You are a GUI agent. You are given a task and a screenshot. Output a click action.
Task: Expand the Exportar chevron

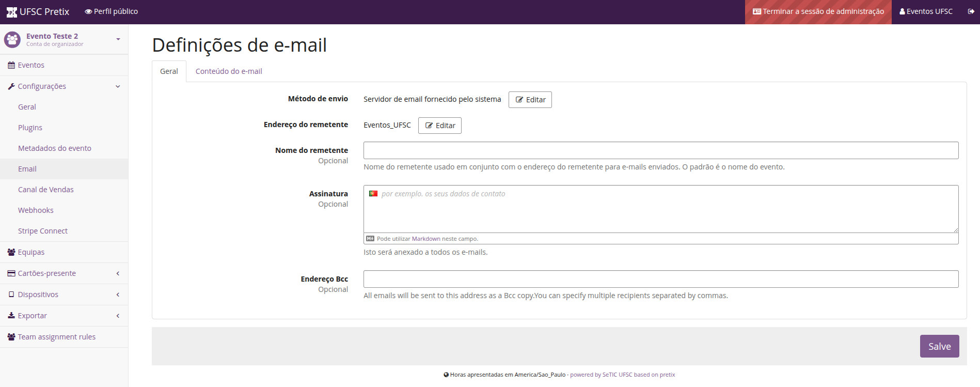[x=118, y=316]
